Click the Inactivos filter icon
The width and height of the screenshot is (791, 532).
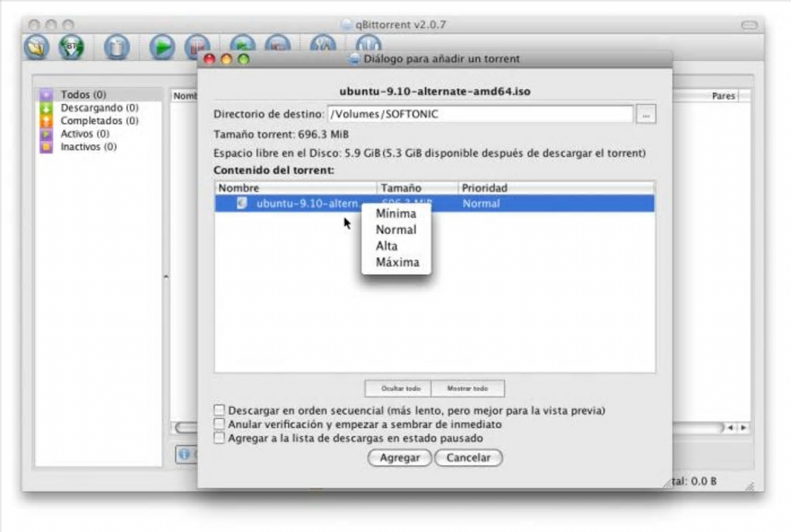(x=47, y=147)
